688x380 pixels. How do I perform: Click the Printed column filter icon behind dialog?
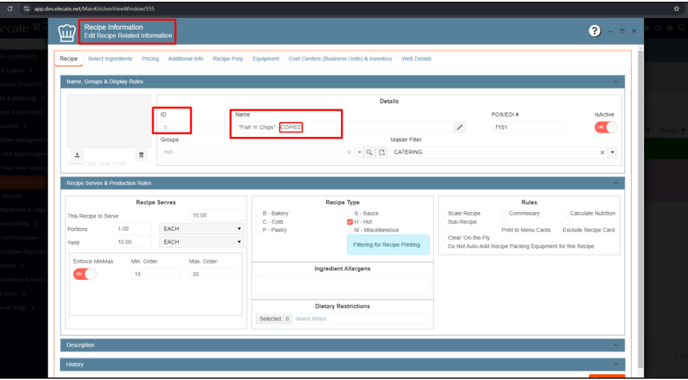click(684, 131)
